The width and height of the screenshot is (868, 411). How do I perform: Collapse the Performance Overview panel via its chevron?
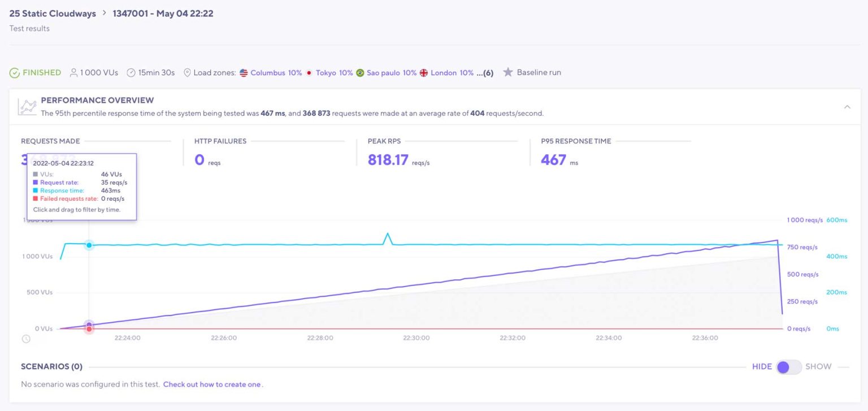pos(847,106)
